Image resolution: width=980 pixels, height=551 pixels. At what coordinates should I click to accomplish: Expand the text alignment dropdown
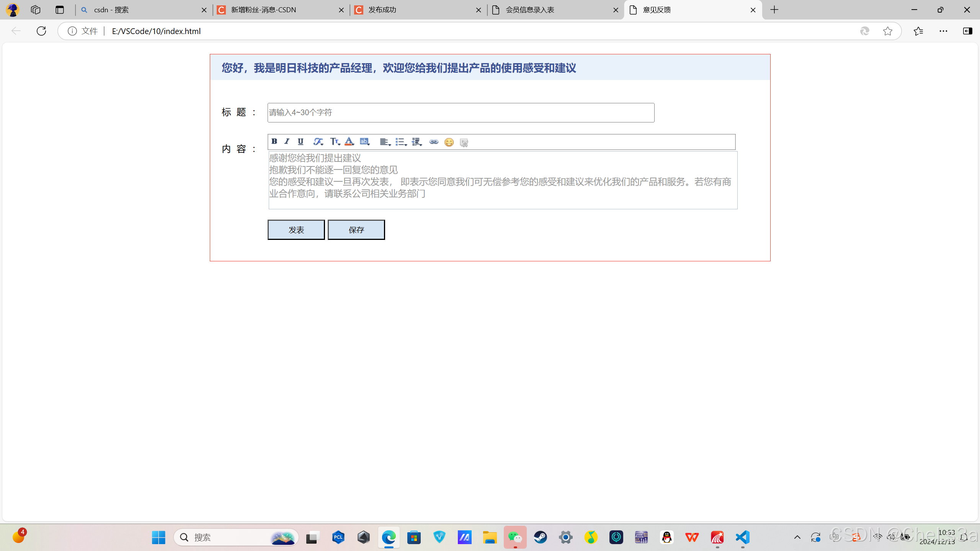(385, 142)
